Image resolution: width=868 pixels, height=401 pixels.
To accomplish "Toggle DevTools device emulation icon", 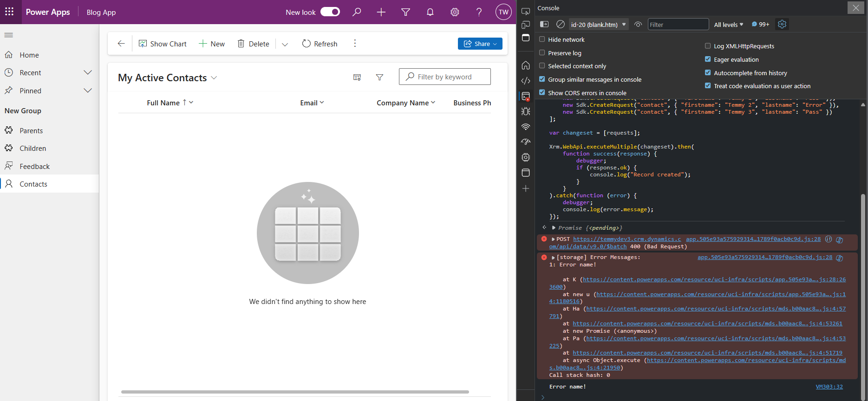I will point(526,25).
